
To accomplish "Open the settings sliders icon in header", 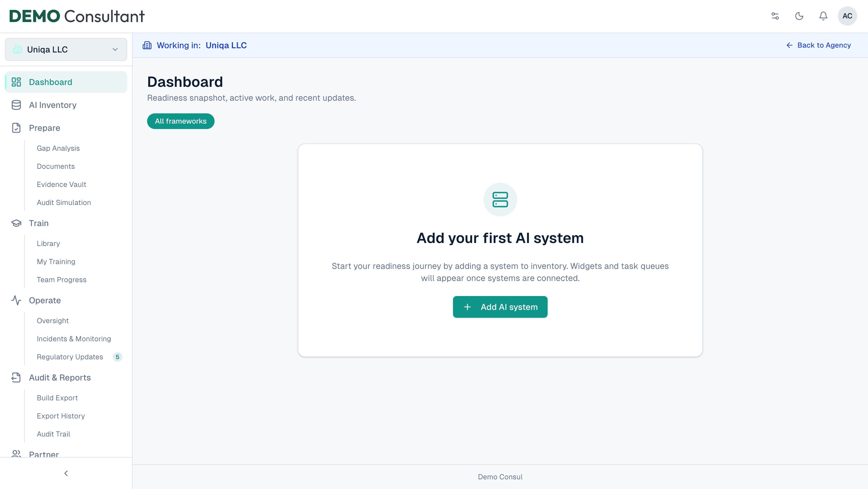I will pyautogui.click(x=775, y=16).
